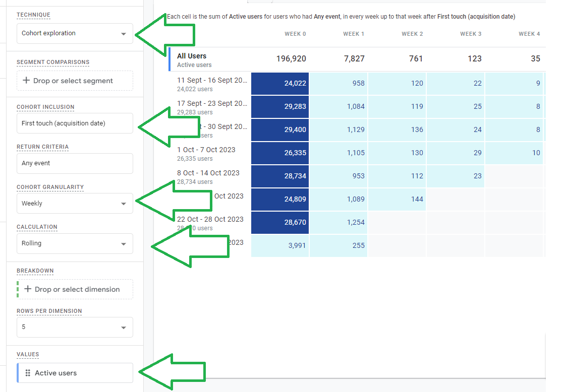The height and width of the screenshot is (392, 565).
Task: Click the COHORT GRANULARITY label
Action: point(50,187)
